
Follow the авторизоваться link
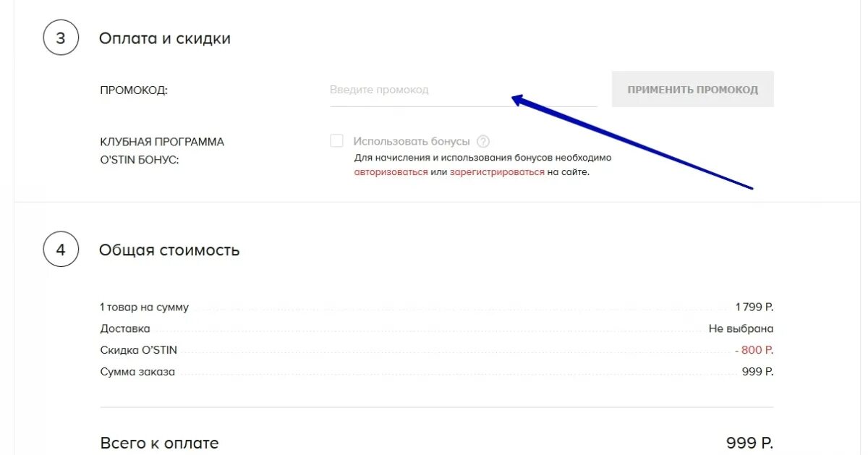(391, 172)
